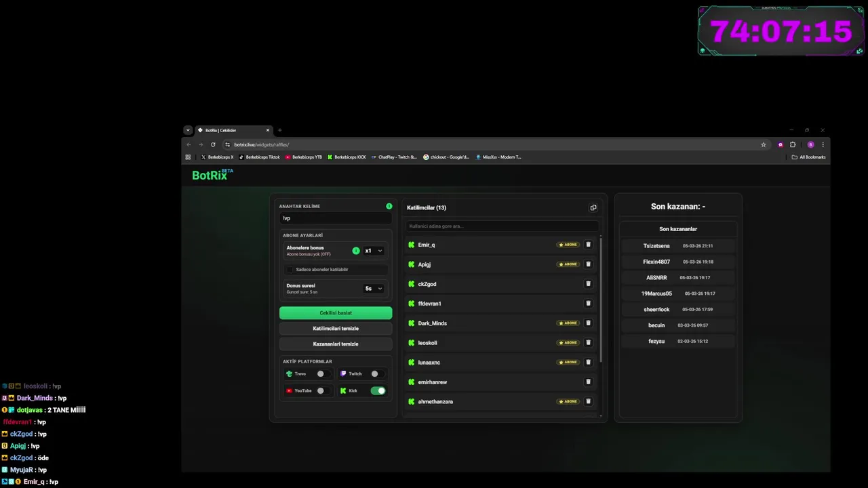Select past winner 19Marcus05
The width and height of the screenshot is (868, 488).
[x=678, y=293]
